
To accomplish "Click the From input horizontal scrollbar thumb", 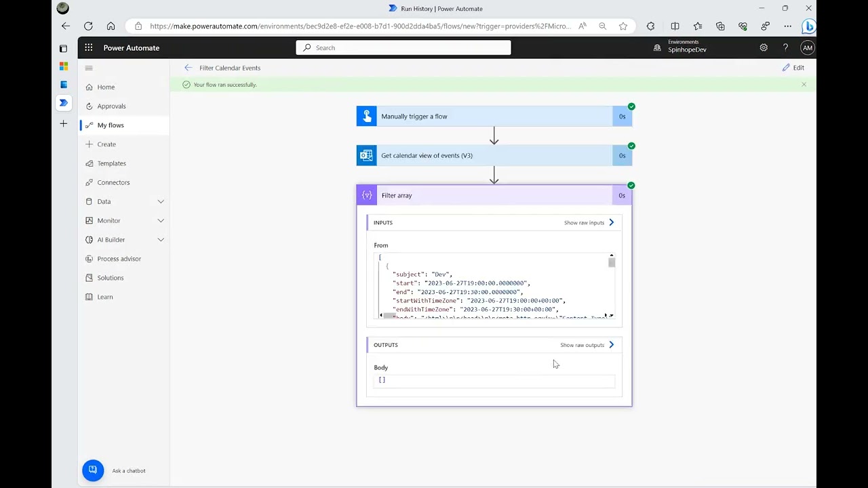I will pyautogui.click(x=389, y=316).
